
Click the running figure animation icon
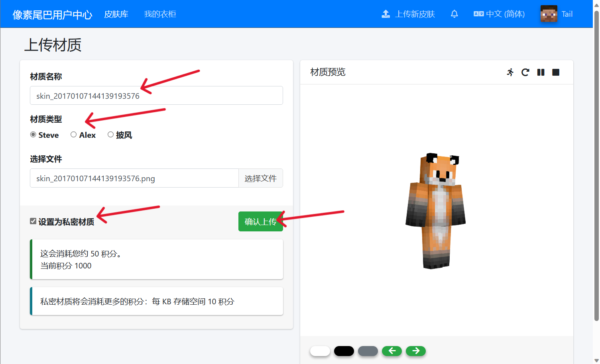click(510, 72)
